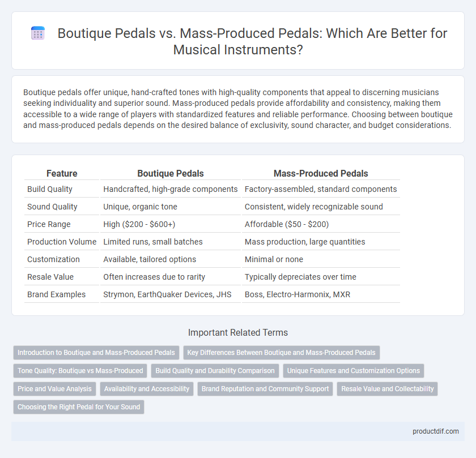
Task: Click the calendar grid site icon
Action: (x=38, y=33)
